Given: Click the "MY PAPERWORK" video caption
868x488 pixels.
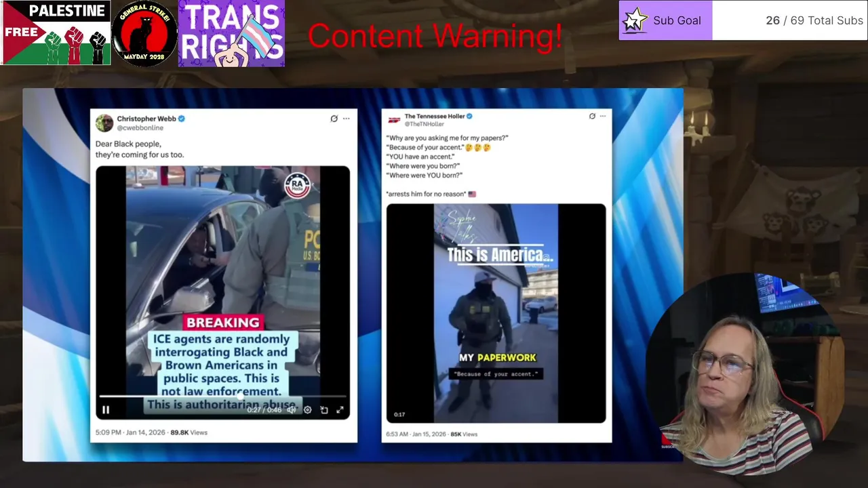Looking at the screenshot, I should [x=498, y=357].
